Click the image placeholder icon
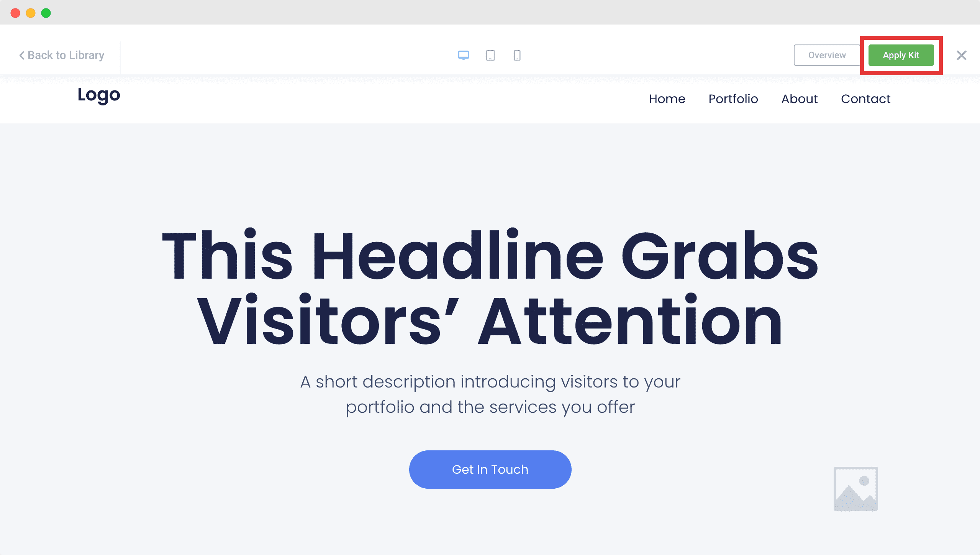 tap(855, 489)
